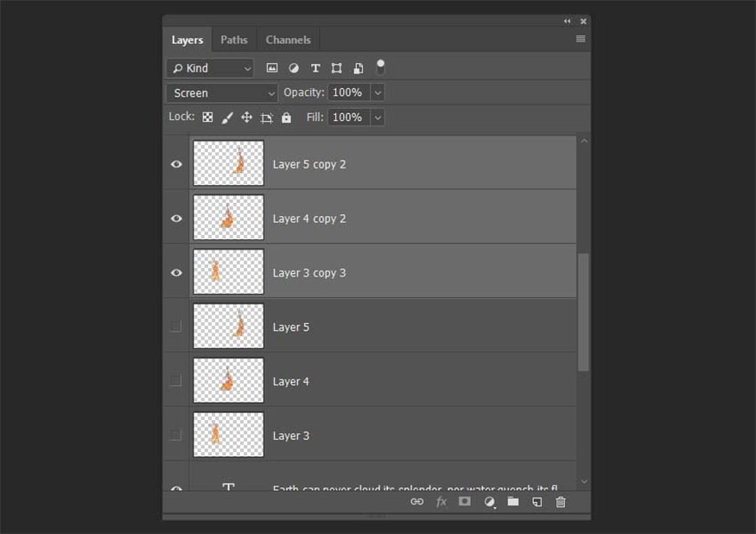Open the Opacity slider arrow

[378, 92]
